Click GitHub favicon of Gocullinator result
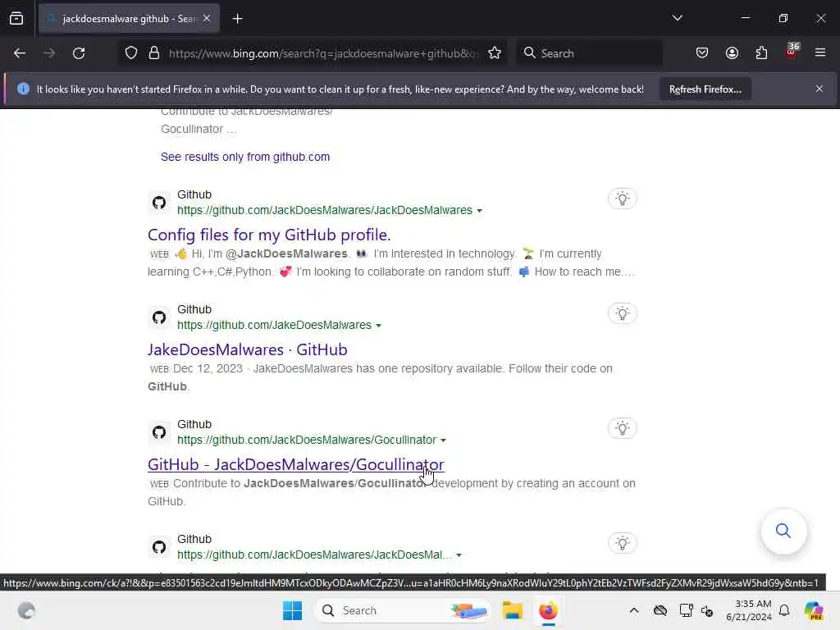840x630 pixels. pyautogui.click(x=159, y=432)
